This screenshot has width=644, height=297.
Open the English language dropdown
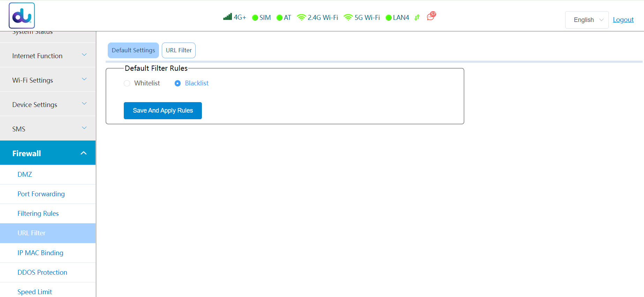(x=587, y=20)
